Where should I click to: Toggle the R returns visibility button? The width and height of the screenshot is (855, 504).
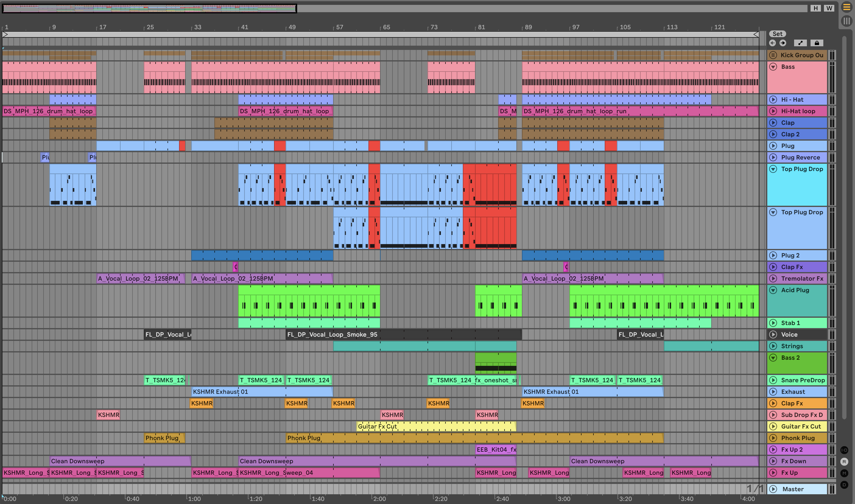tap(844, 462)
